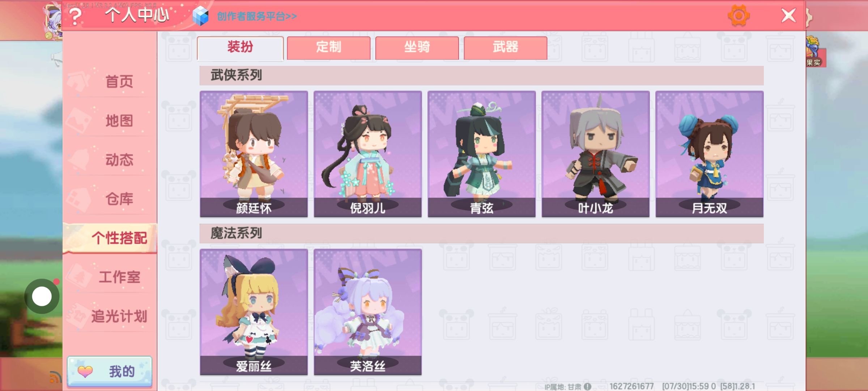This screenshot has width=868, height=391.
Task: Select the 爱丽丝 character skin
Action: tap(254, 312)
